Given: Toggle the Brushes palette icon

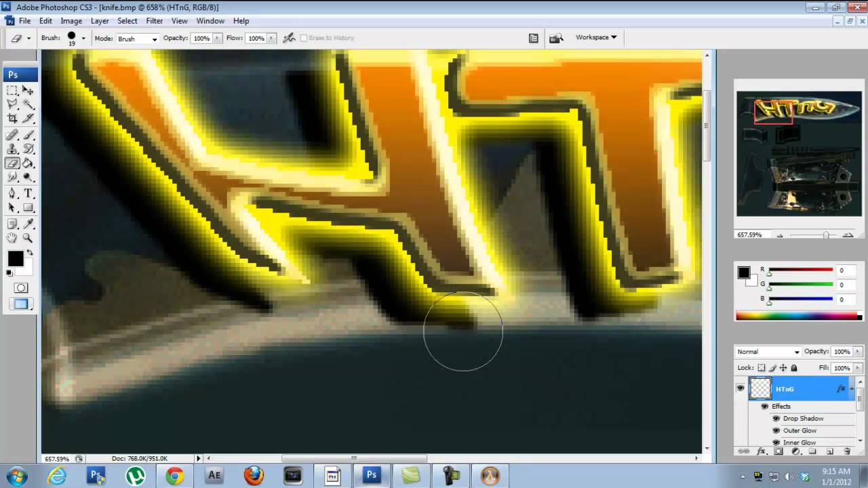Looking at the screenshot, I should tap(534, 38).
